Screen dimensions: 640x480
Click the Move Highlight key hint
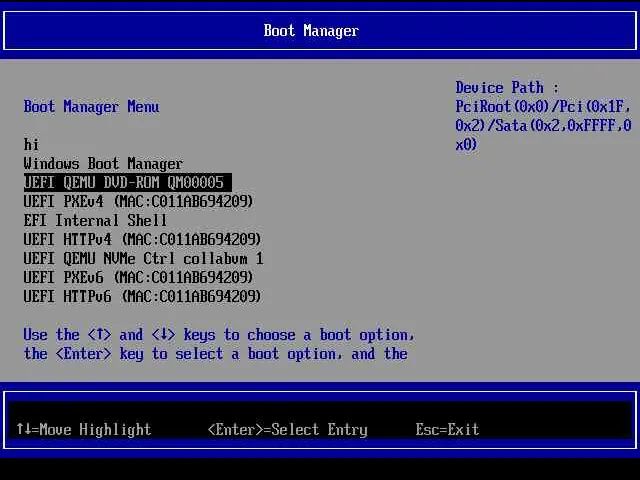click(x=84, y=429)
